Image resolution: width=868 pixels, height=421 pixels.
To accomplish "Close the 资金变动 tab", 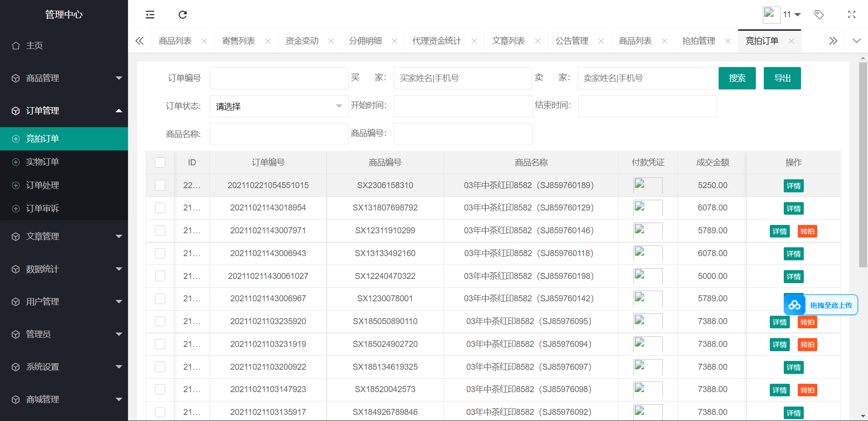I will tap(331, 41).
